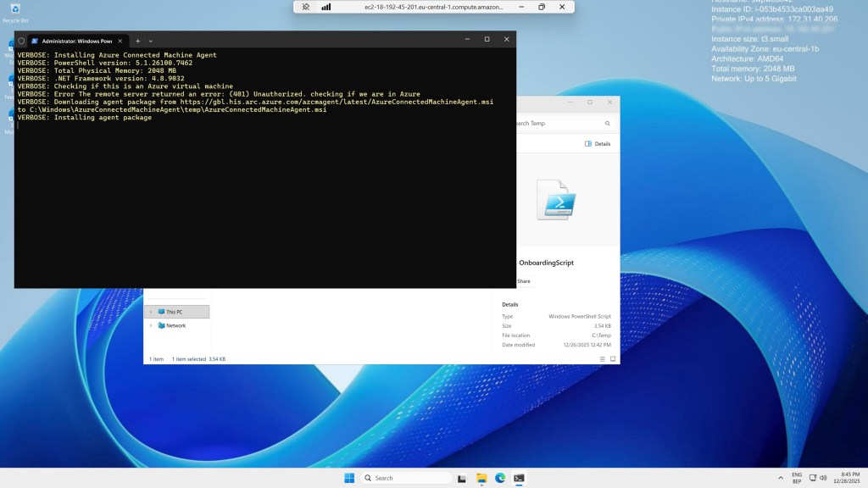Add a new tab in the terminal
The image size is (868, 488).
click(138, 40)
